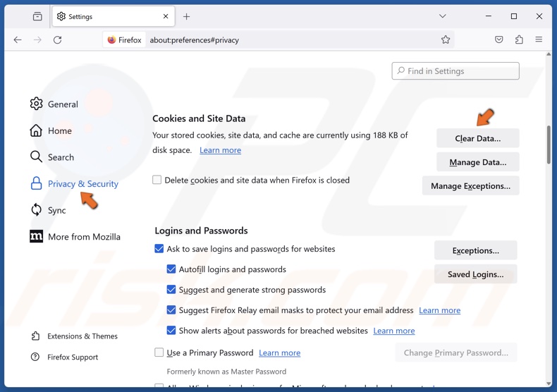This screenshot has height=392, width=557.
Task: Enable Use a Primary Password checkbox
Action: (159, 353)
